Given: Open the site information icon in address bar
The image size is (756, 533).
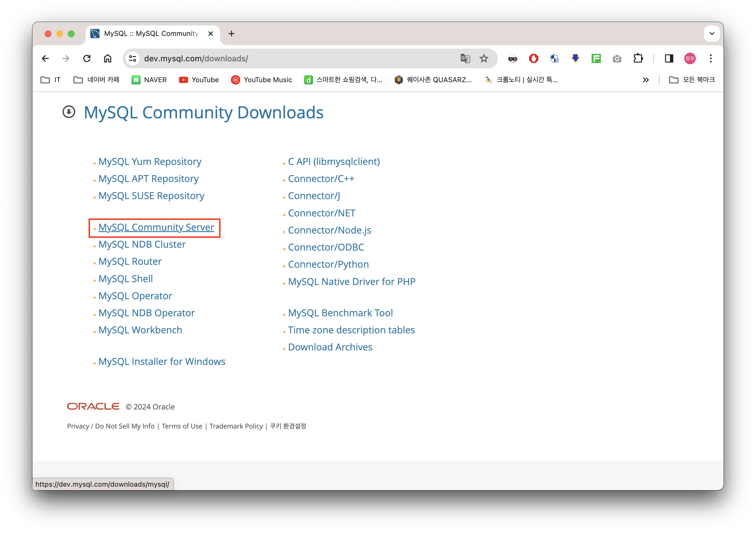Looking at the screenshot, I should [x=133, y=59].
